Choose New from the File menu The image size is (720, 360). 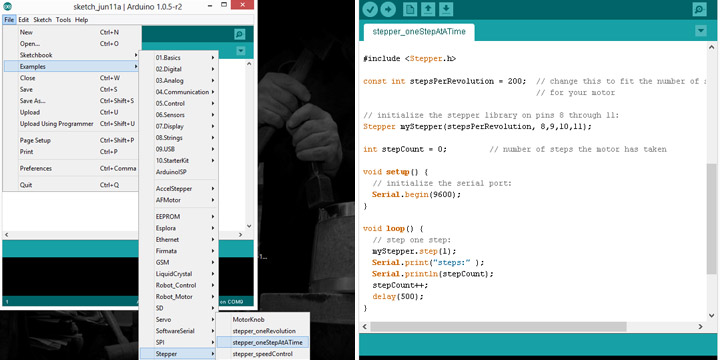71,32
